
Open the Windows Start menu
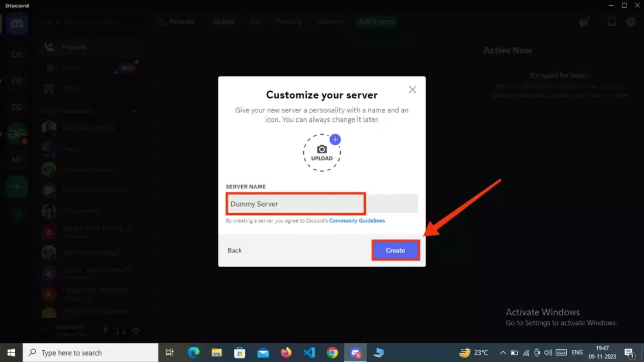11,353
